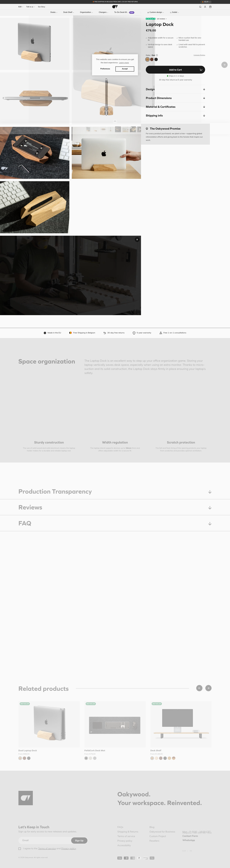Click the Sign Up newsletter button
Viewport: 230px width, 868px height.
79,840
